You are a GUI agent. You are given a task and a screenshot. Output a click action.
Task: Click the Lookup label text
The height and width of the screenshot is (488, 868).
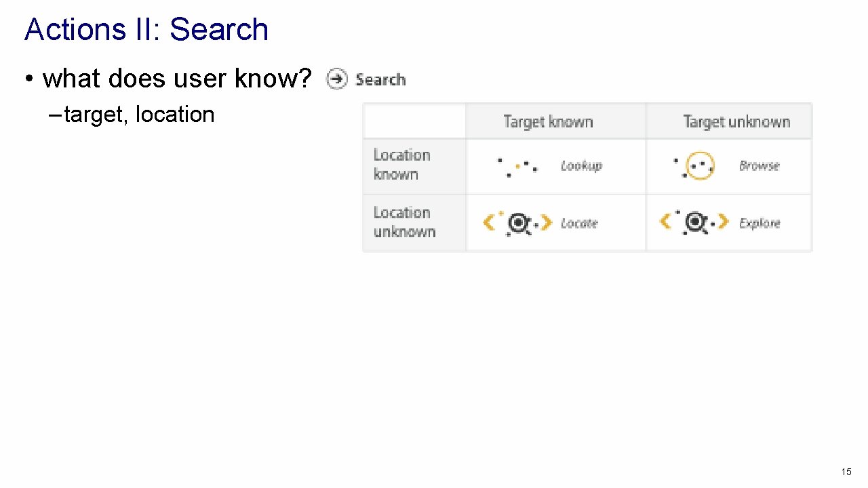(x=581, y=166)
